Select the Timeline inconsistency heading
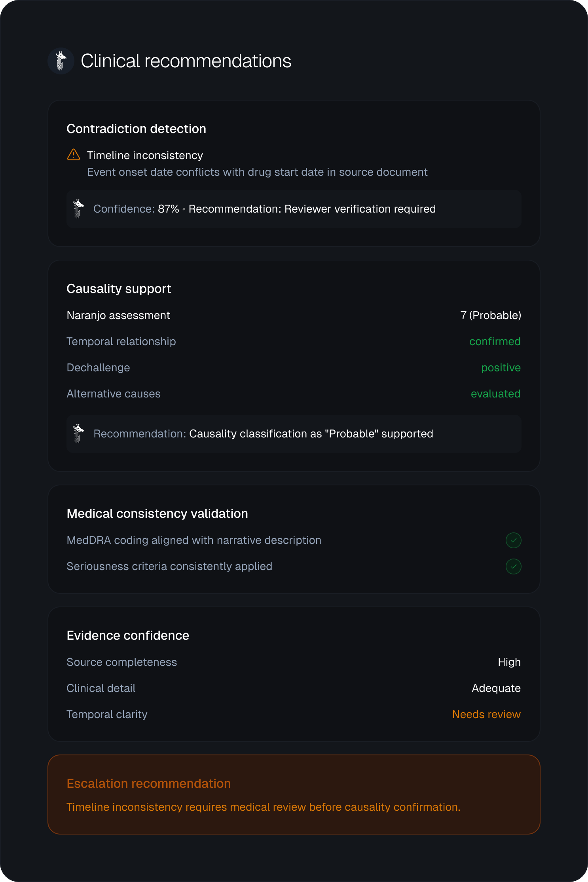Image resolution: width=588 pixels, height=882 pixels. point(145,156)
